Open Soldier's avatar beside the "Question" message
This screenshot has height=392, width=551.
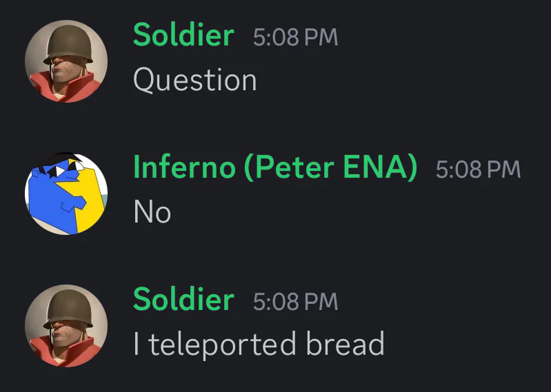point(66,61)
